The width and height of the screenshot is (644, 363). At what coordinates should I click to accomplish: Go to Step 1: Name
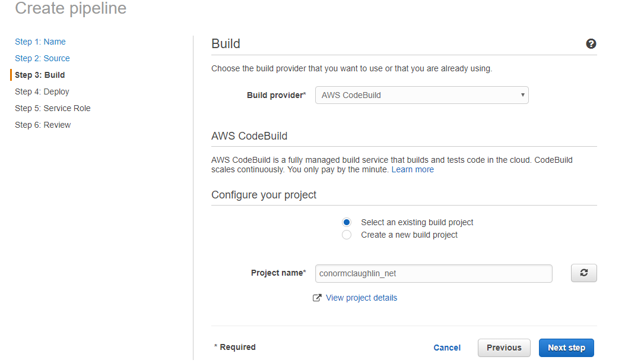point(40,42)
